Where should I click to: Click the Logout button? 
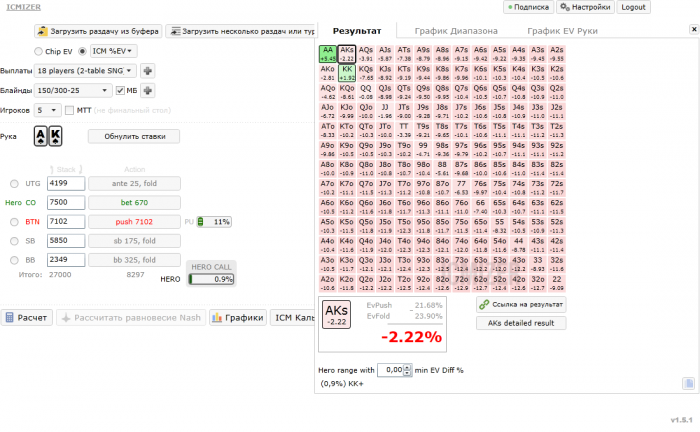coord(633,7)
